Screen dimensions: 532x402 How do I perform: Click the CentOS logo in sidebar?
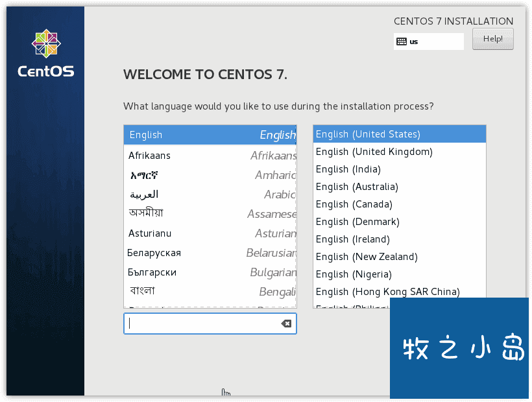point(46,53)
